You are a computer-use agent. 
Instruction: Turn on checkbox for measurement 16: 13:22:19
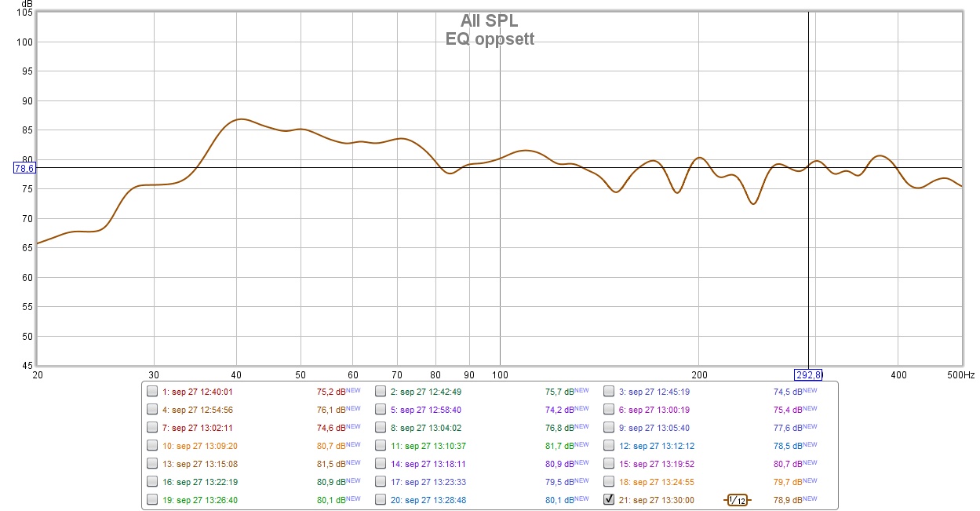click(x=152, y=481)
